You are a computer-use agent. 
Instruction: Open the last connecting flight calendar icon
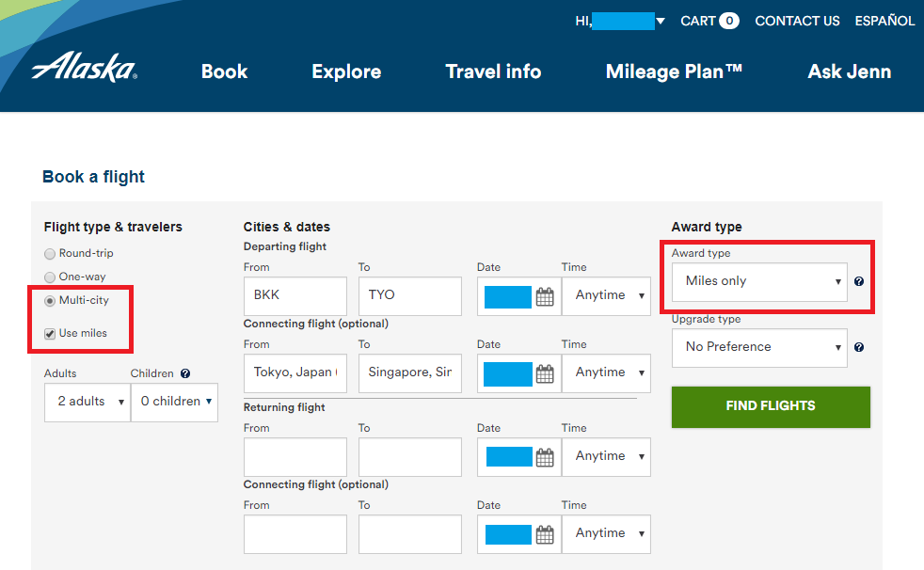[x=545, y=534]
